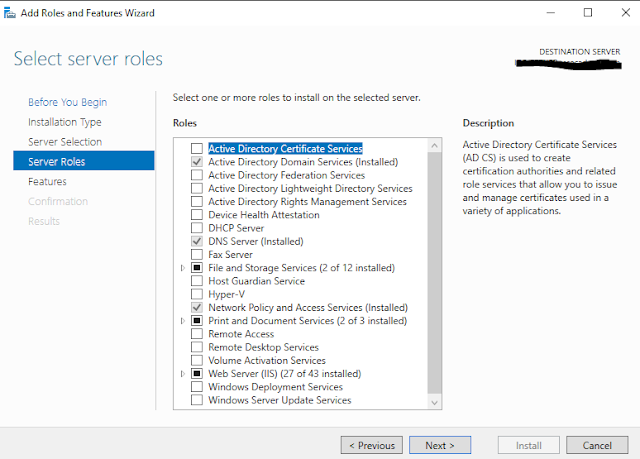Click the roles list scroll up arrow
This screenshot has width=640, height=459.
click(434, 145)
